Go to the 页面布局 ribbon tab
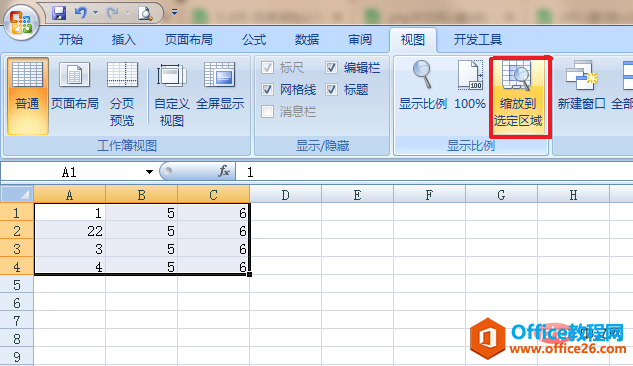Image resolution: width=633 pixels, height=366 pixels. pyautogui.click(x=189, y=40)
